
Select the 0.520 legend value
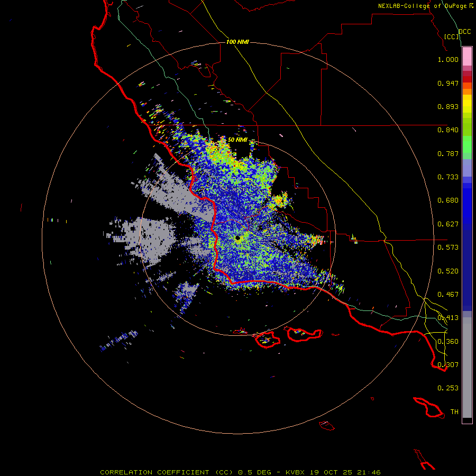point(448,271)
